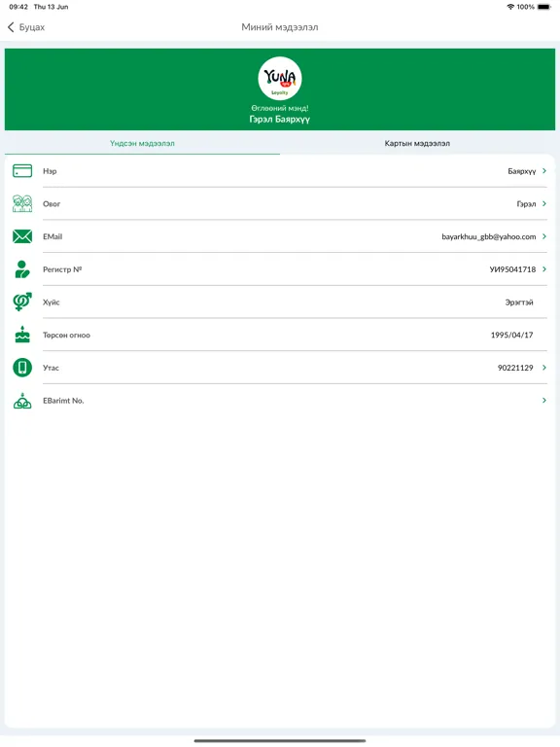Click the family icon beside Овог
The width and height of the screenshot is (560, 747).
coord(22,203)
